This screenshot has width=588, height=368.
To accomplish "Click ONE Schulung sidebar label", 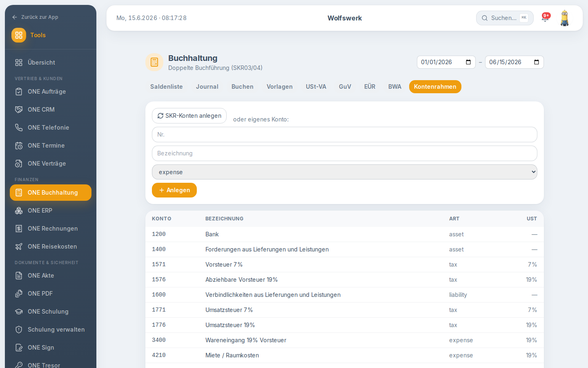I will [x=48, y=312].
